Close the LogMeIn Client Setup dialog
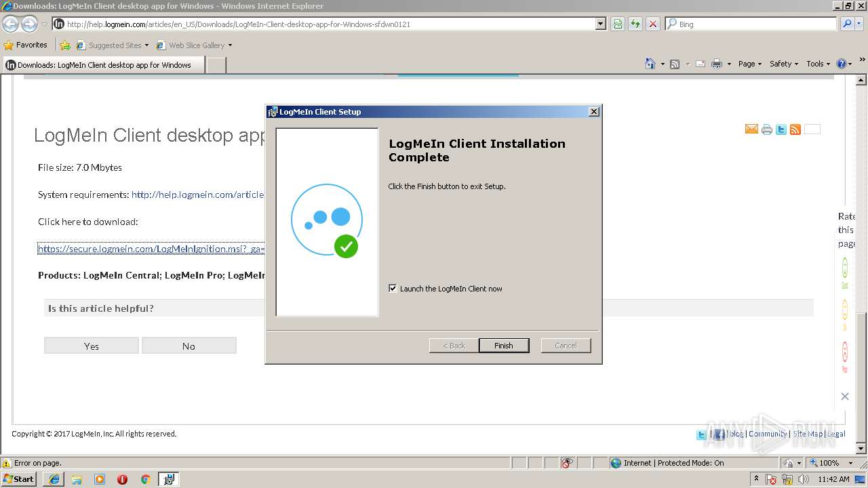This screenshot has width=868, height=488. point(594,112)
